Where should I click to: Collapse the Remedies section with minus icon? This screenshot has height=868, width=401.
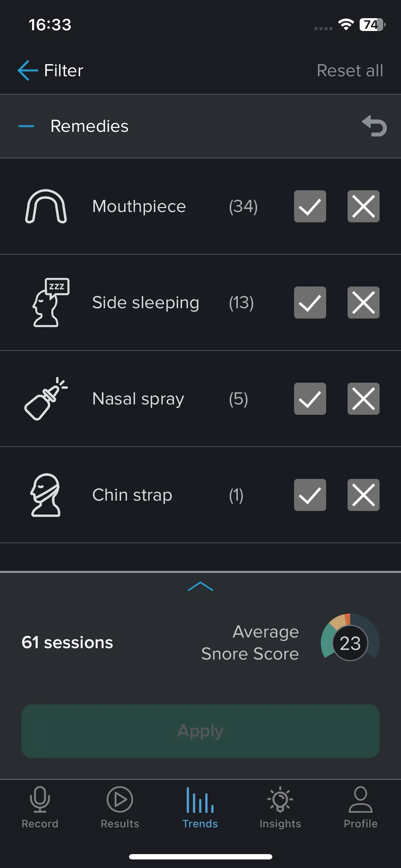point(26,126)
